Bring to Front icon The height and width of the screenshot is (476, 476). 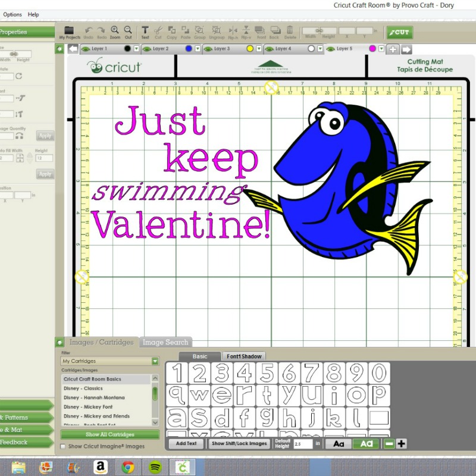click(261, 33)
